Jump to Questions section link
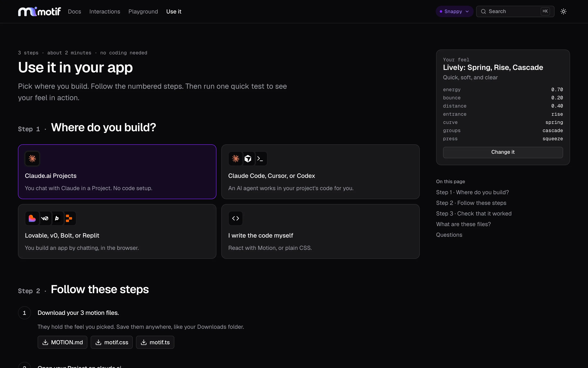Image resolution: width=588 pixels, height=368 pixels. tap(449, 235)
